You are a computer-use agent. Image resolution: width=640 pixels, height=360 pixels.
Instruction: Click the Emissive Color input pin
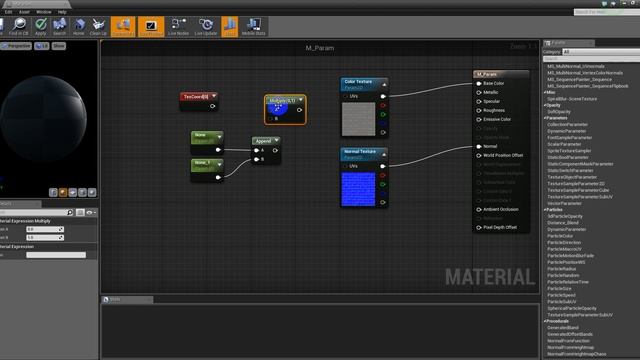[x=479, y=120]
